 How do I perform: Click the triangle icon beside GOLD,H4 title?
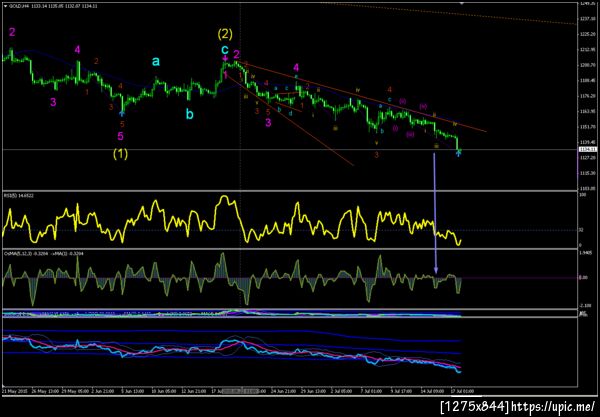[5, 6]
